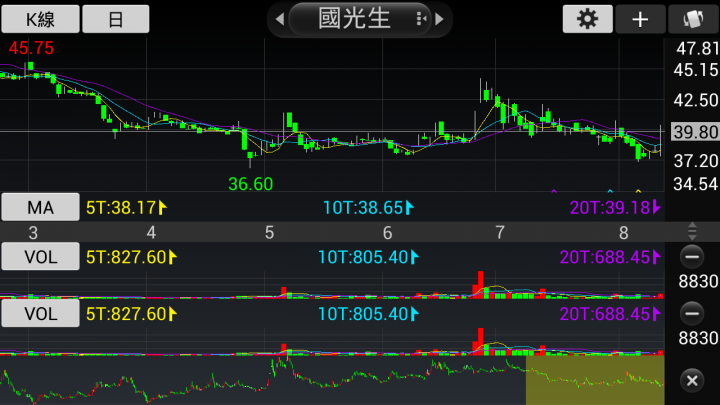Click the 37.20 price axis label
This screenshot has height=405, width=720.
point(696,161)
